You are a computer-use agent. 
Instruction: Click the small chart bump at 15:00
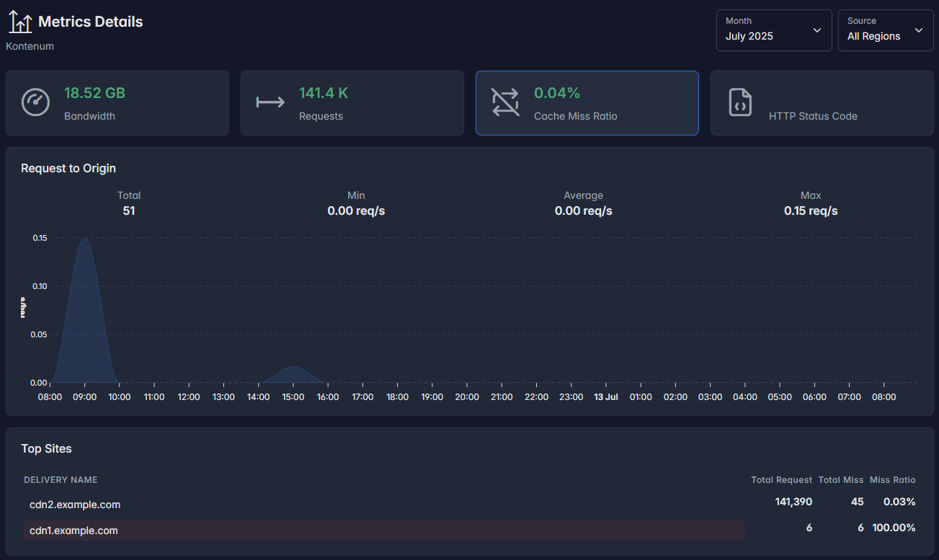tap(293, 368)
